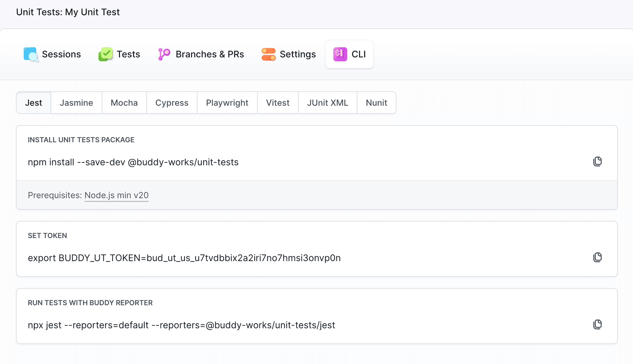Open the Node.js min v20 prerequisites link
Image resolution: width=633 pixels, height=364 pixels.
[x=116, y=195]
